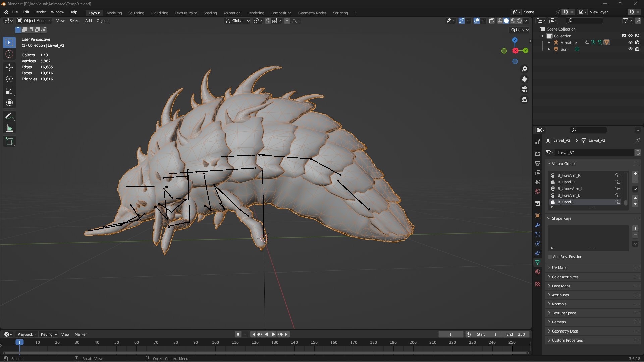Activate the Scale tool
Viewport: 644px width, 362px height.
point(9,91)
